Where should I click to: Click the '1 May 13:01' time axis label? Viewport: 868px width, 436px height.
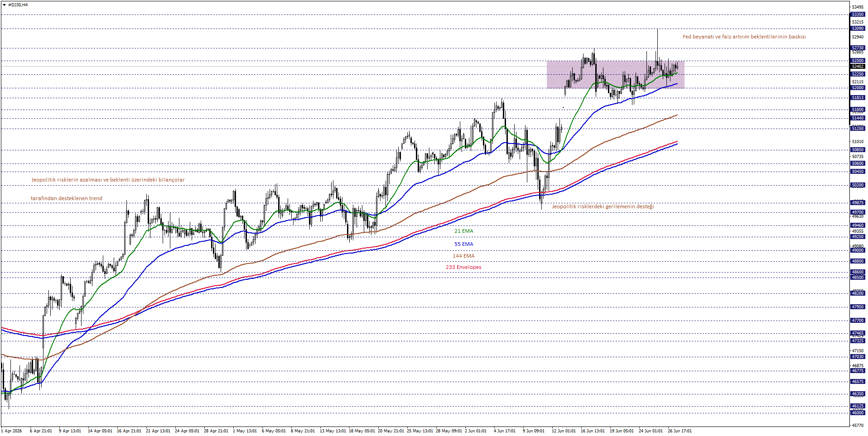click(x=245, y=431)
